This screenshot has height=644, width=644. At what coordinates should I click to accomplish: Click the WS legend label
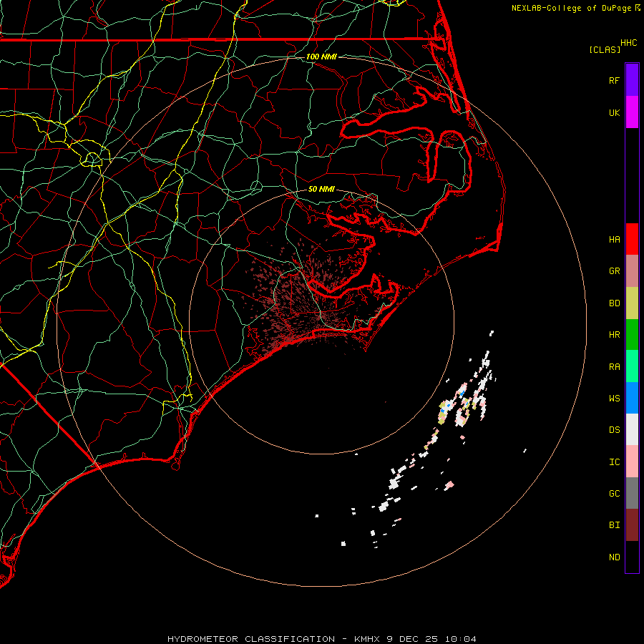point(614,399)
